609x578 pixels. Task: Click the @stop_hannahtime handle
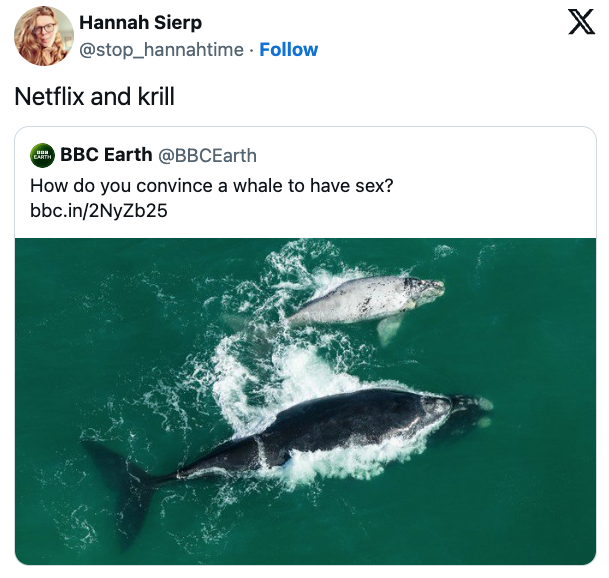click(161, 49)
